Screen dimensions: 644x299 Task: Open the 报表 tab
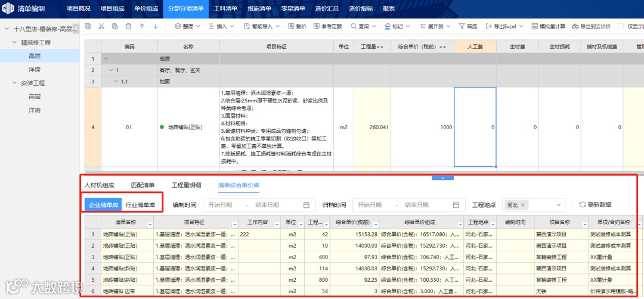(x=389, y=8)
